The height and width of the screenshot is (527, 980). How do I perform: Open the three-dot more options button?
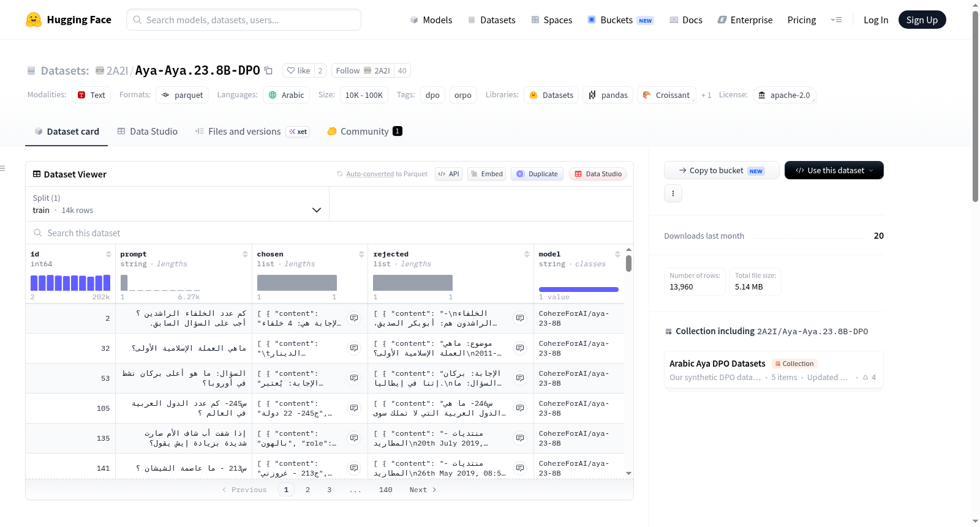tap(673, 193)
